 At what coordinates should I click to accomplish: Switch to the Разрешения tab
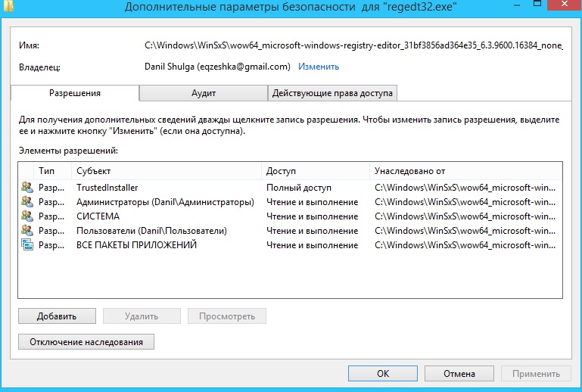(75, 93)
